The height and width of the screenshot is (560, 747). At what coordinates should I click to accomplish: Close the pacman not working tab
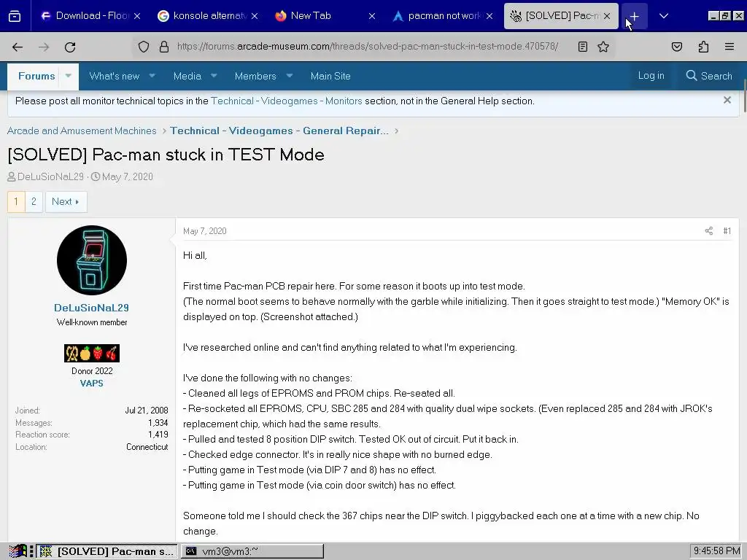[489, 16]
